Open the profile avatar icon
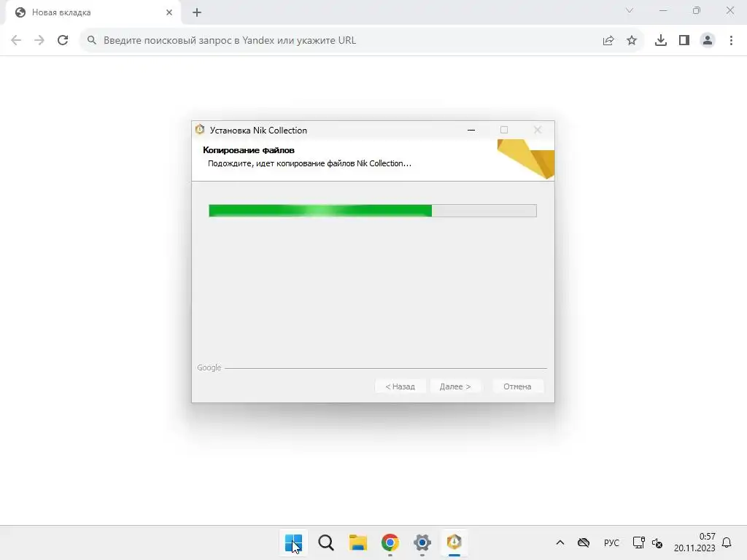The width and height of the screenshot is (747, 560). coord(708,41)
